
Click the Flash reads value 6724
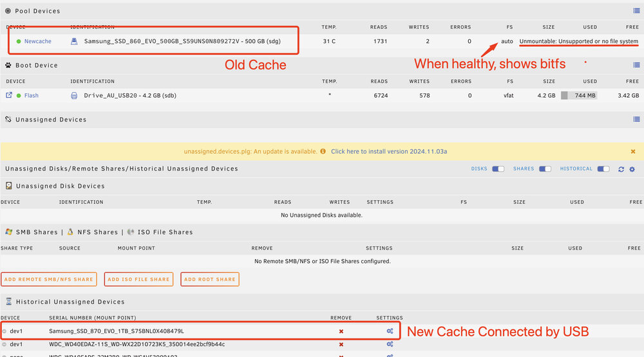point(381,95)
